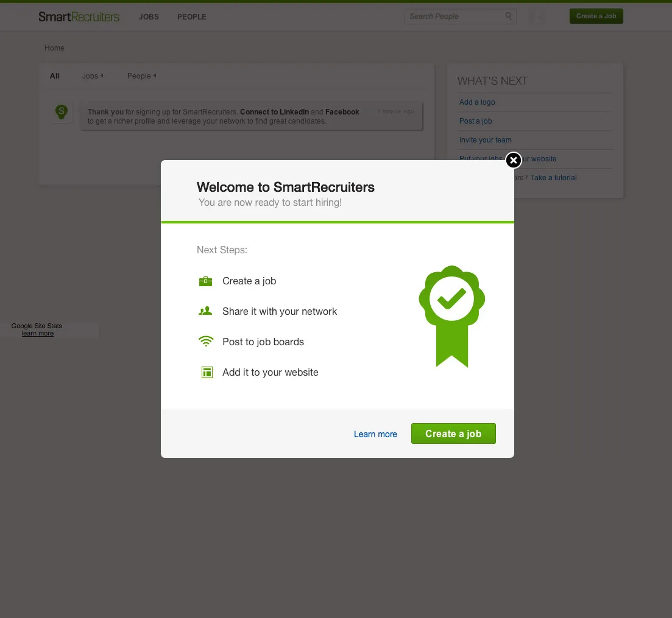
Task: Click the Share it with your network text
Action: click(x=280, y=311)
